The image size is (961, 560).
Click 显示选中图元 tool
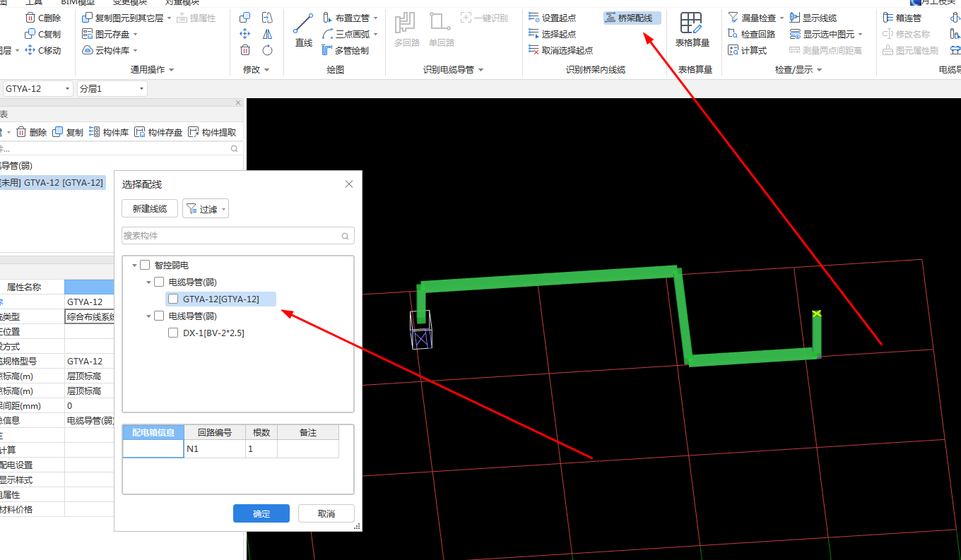click(826, 34)
